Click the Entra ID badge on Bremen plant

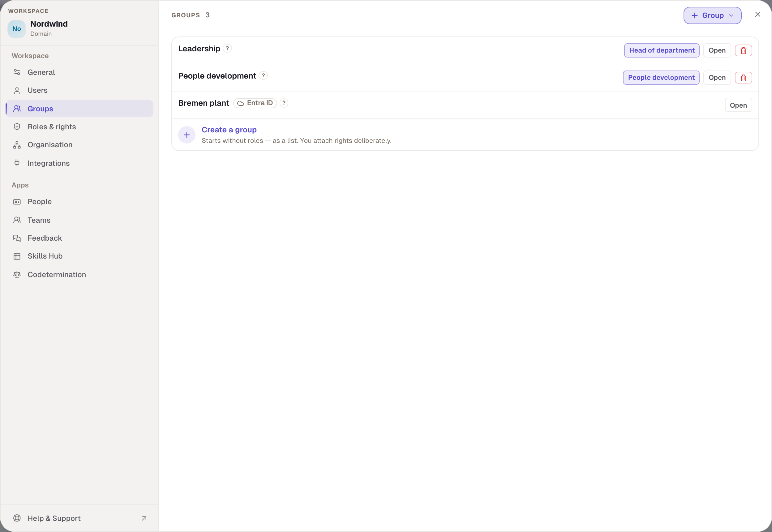pos(255,103)
